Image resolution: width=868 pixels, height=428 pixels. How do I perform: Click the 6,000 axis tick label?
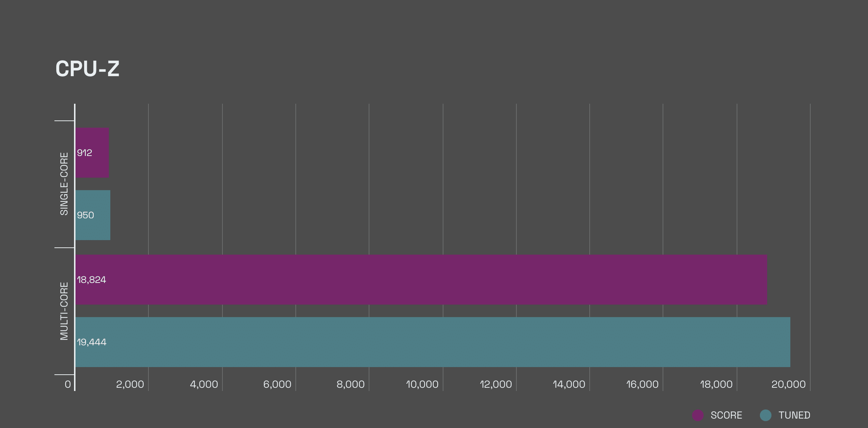(x=277, y=384)
